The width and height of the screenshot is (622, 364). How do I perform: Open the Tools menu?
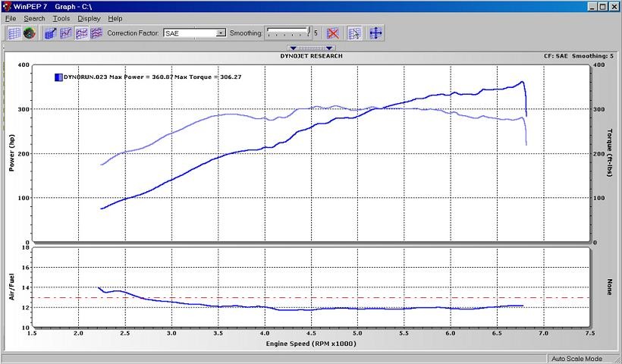pos(61,19)
